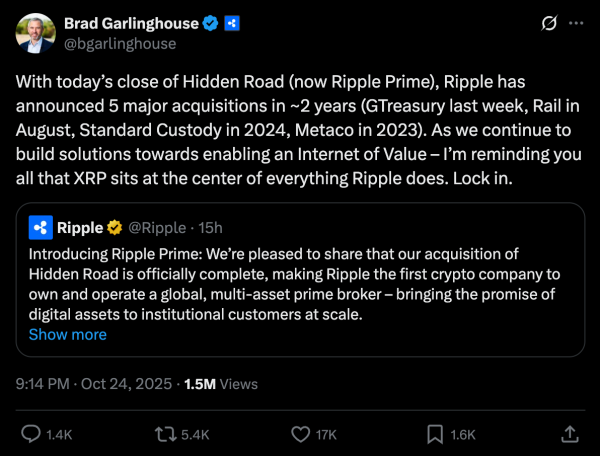The image size is (600, 456).
Task: Expand quoted tweet with Show more
Action: pos(67,335)
